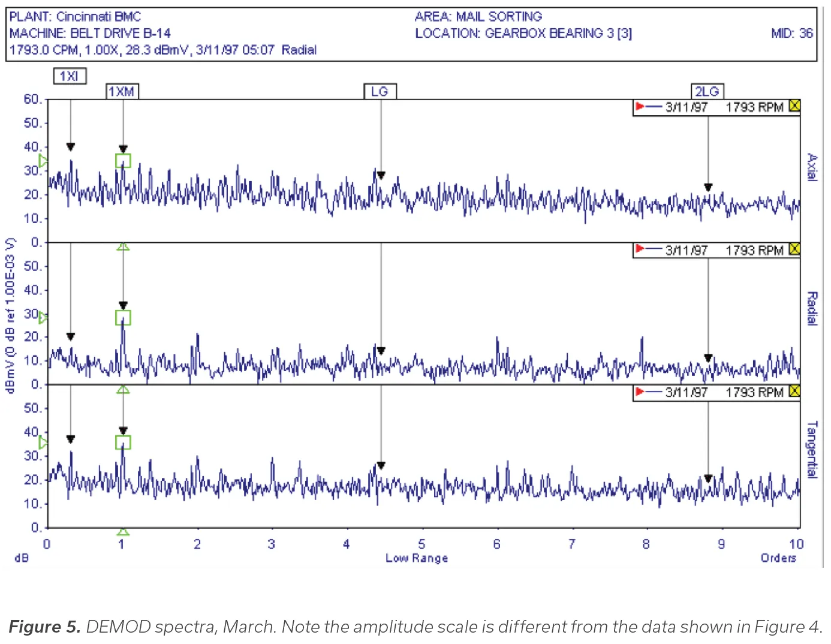831x644 pixels.
Task: Click the PLANT: Cincinnati BMC header text
Action: [x=75, y=17]
